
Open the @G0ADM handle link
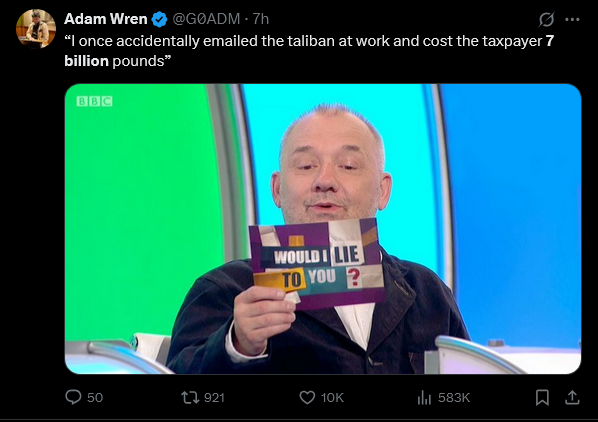(206, 19)
